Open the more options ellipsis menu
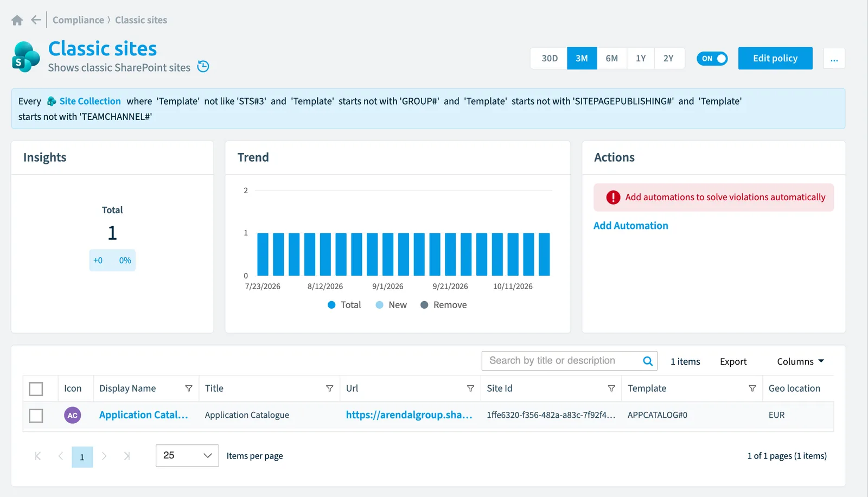868x497 pixels. [x=834, y=59]
